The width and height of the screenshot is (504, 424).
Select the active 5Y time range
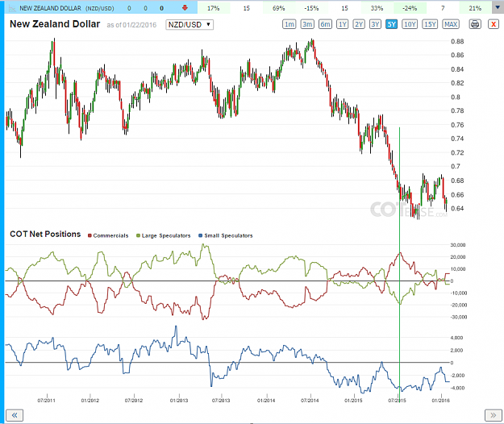391,24
